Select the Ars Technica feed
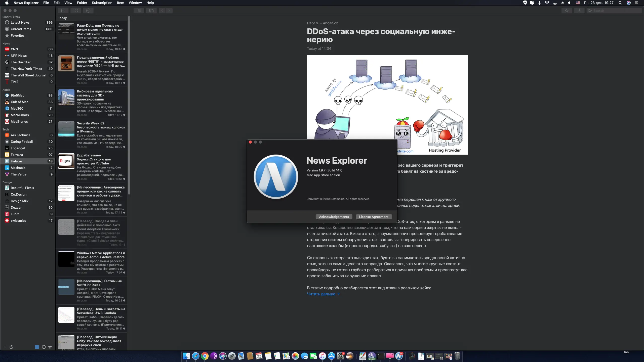 [28, 135]
